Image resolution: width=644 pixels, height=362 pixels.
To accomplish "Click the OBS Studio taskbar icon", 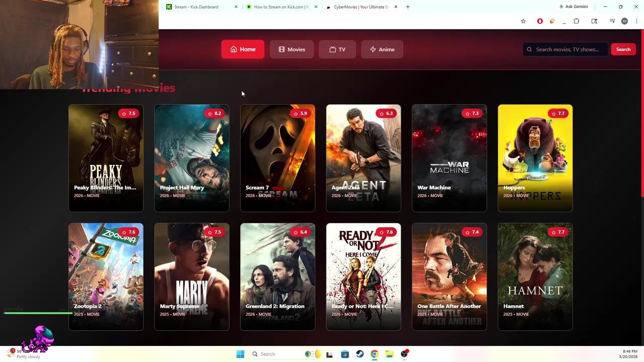I will [405, 354].
